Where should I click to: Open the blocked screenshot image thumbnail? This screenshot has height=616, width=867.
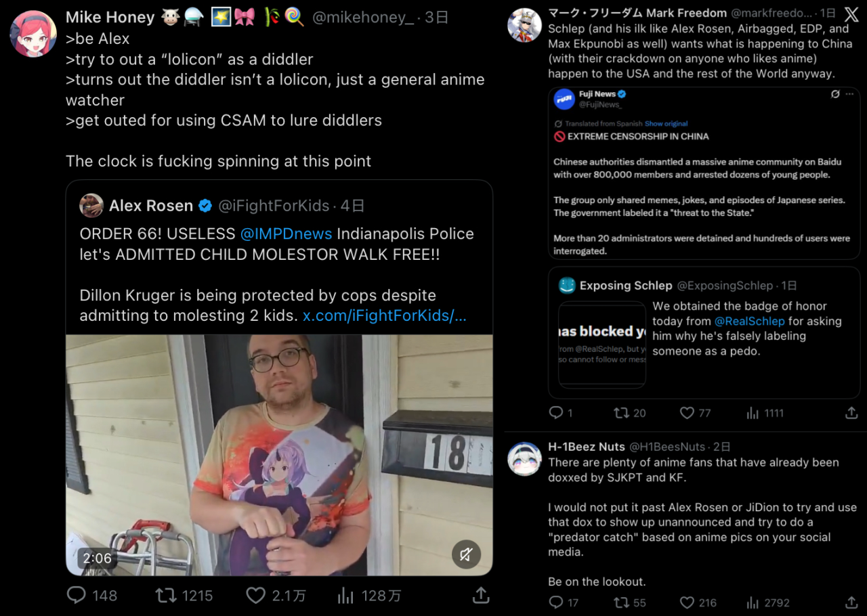[601, 345]
